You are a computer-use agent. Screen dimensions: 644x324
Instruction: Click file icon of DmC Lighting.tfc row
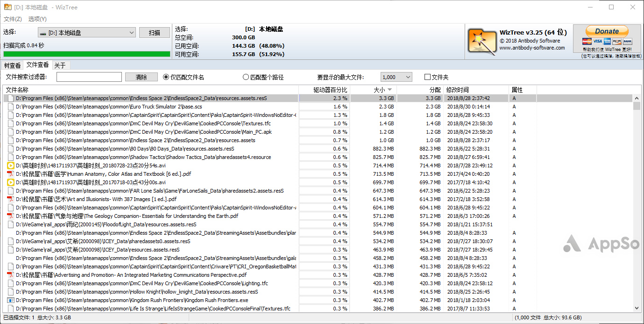(x=11, y=283)
